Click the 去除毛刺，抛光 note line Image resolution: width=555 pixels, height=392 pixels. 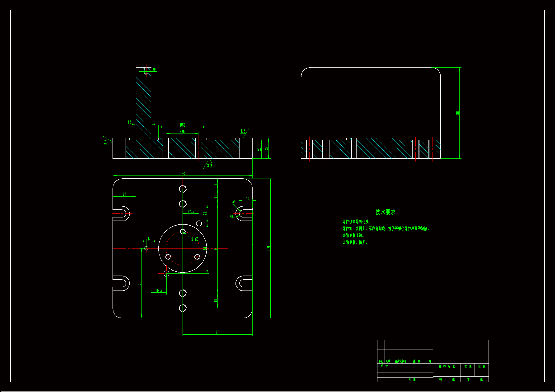(x=355, y=242)
